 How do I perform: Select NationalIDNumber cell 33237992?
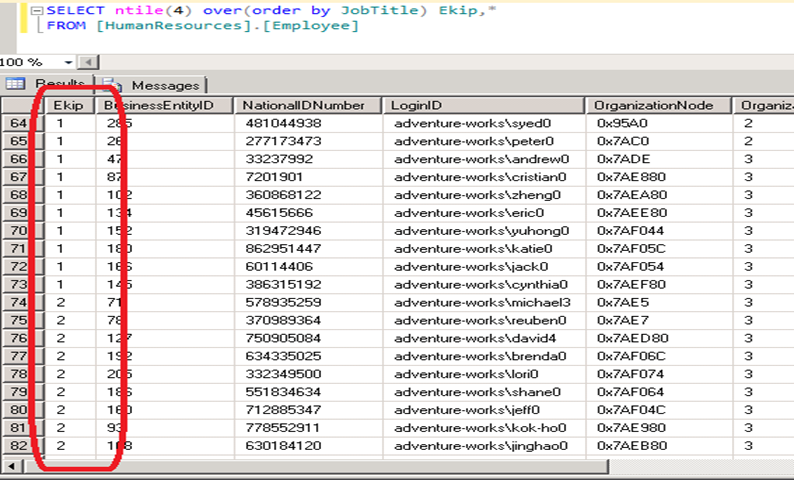(x=308, y=159)
